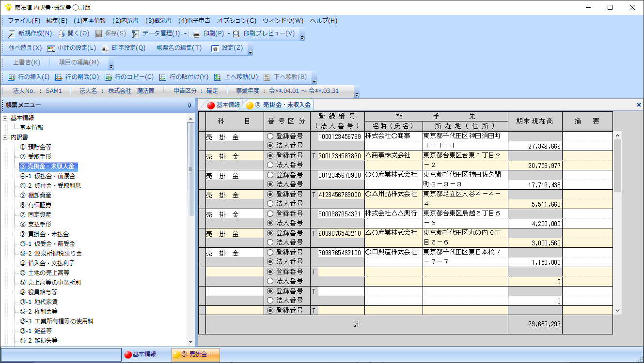Viewport: 644px width, 363px height.
Task: Select 法人番号 radio for △○産業株式会社
Action: [x=270, y=242]
